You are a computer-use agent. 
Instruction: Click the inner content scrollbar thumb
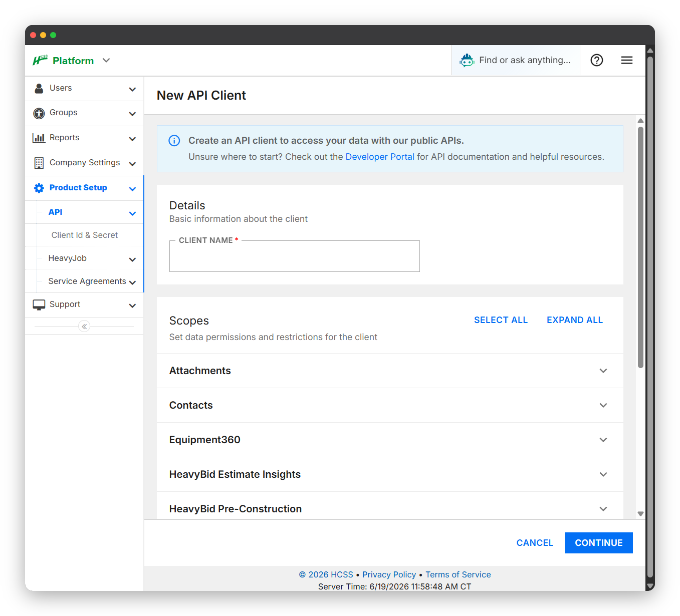pyautogui.click(x=640, y=247)
